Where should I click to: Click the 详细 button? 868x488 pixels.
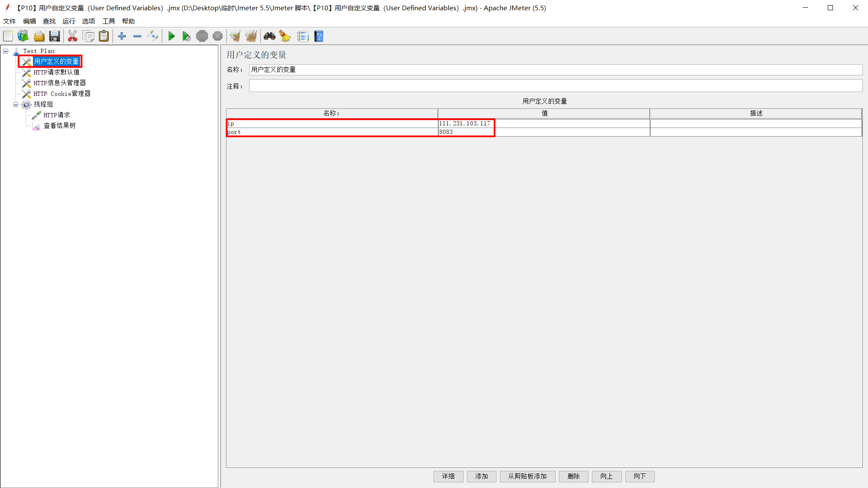(448, 476)
